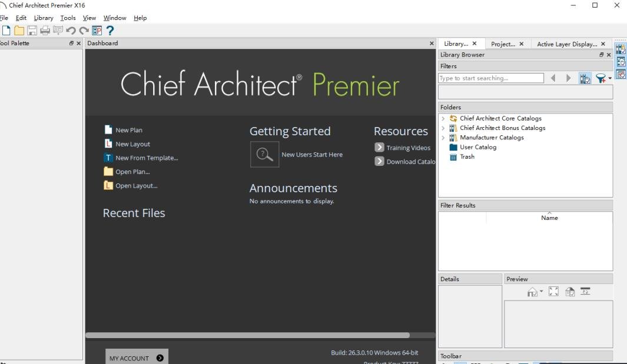Screen dimensions: 627x364
Task: Click New Layout on the Dashboard
Action: tap(127, 144)
